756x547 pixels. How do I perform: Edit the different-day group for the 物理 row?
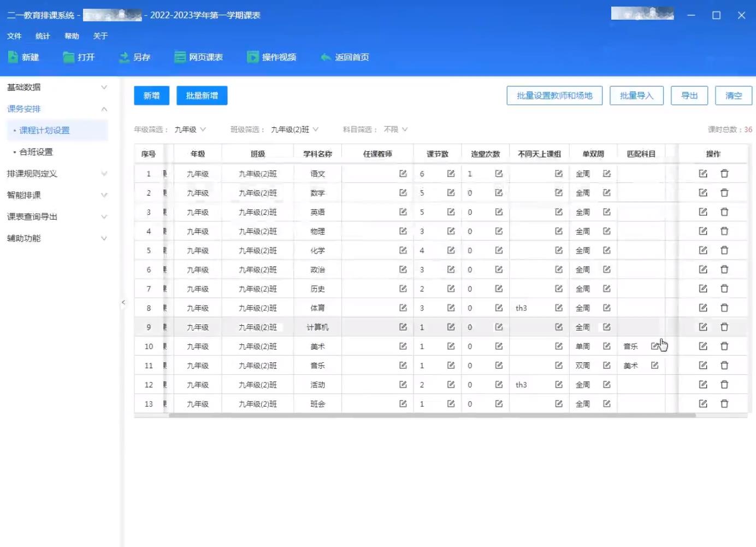pos(559,231)
